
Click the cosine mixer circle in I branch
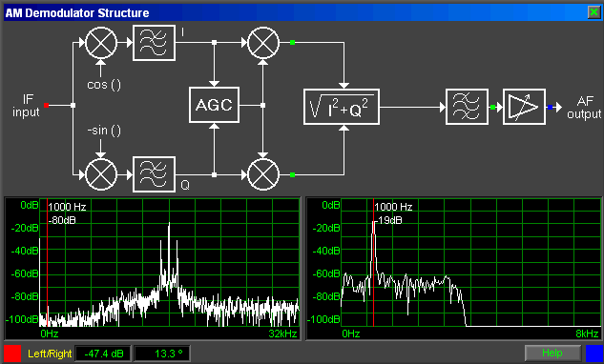tap(101, 42)
